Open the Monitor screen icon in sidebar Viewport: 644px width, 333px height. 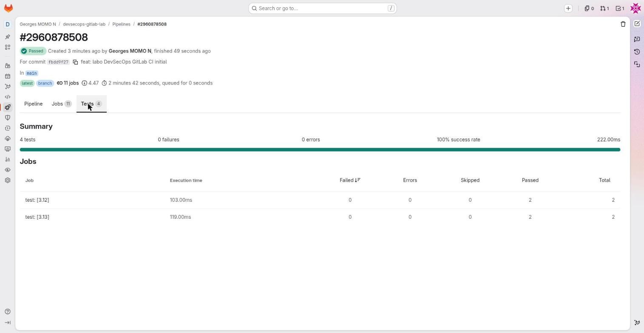(7, 149)
